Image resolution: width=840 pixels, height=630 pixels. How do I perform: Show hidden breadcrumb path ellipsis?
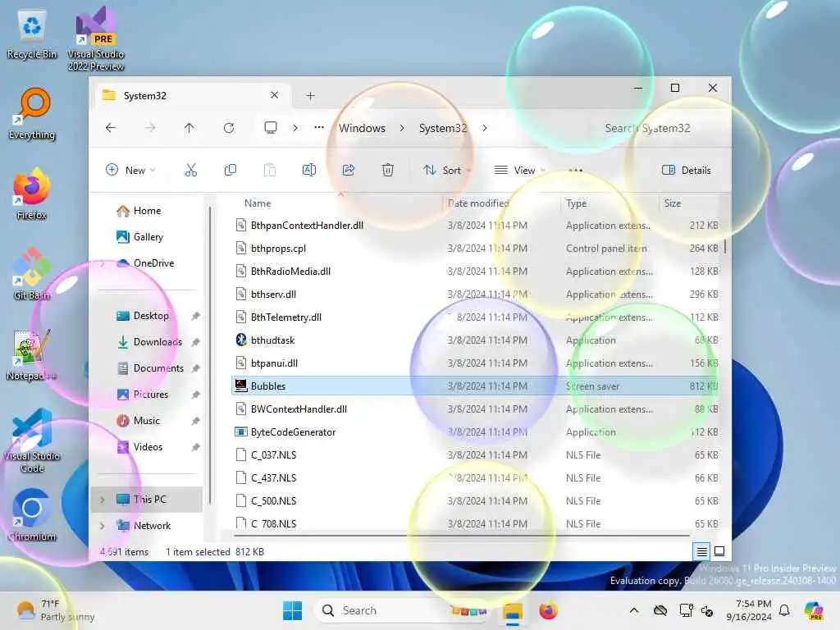coord(319,128)
